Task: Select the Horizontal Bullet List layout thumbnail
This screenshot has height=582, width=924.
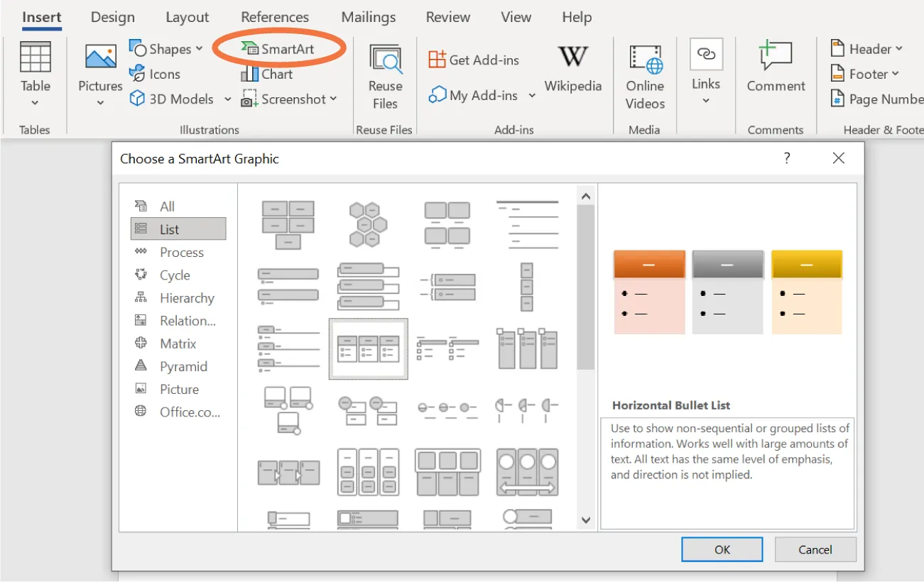Action: (368, 348)
